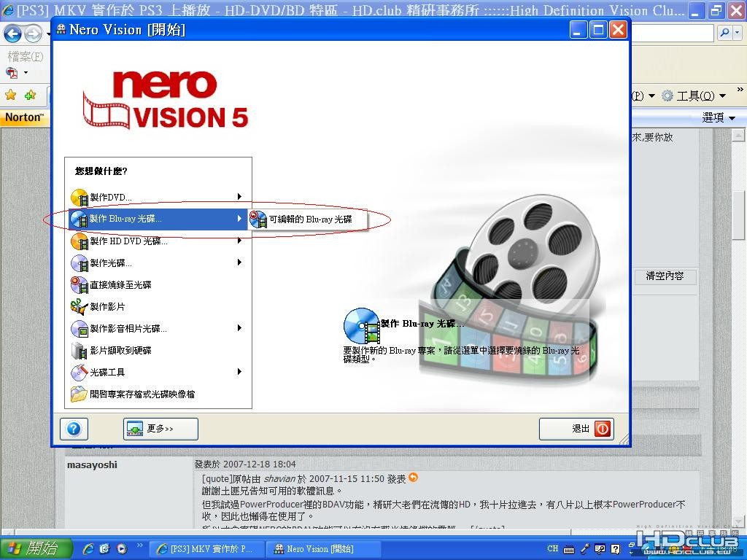Click the Windows Media Player Quick Launch icon
The width and height of the screenshot is (747, 560).
pos(122,548)
